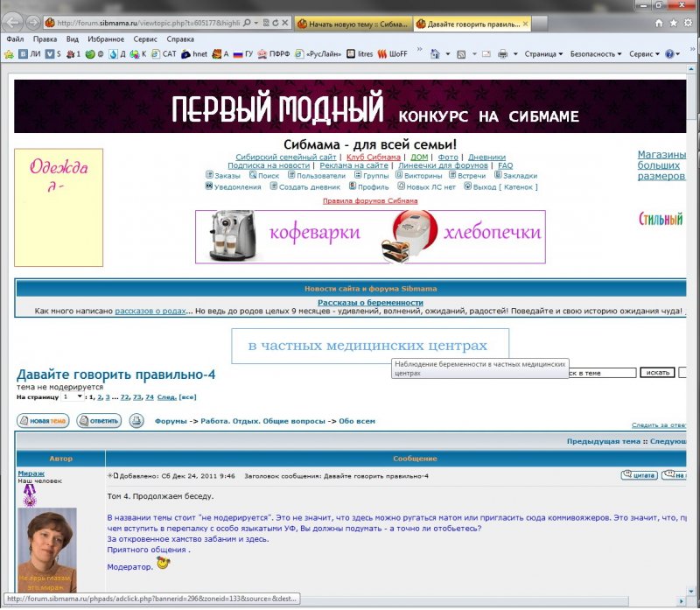Viewport: 700px width, 610px height.
Task: Open the Вид menu
Action: [73, 39]
